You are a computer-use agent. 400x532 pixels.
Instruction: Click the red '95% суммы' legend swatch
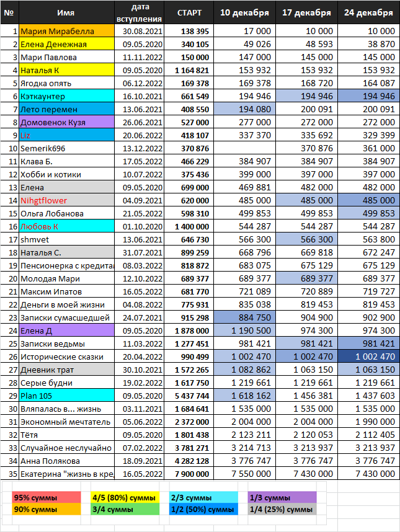(x=47, y=498)
